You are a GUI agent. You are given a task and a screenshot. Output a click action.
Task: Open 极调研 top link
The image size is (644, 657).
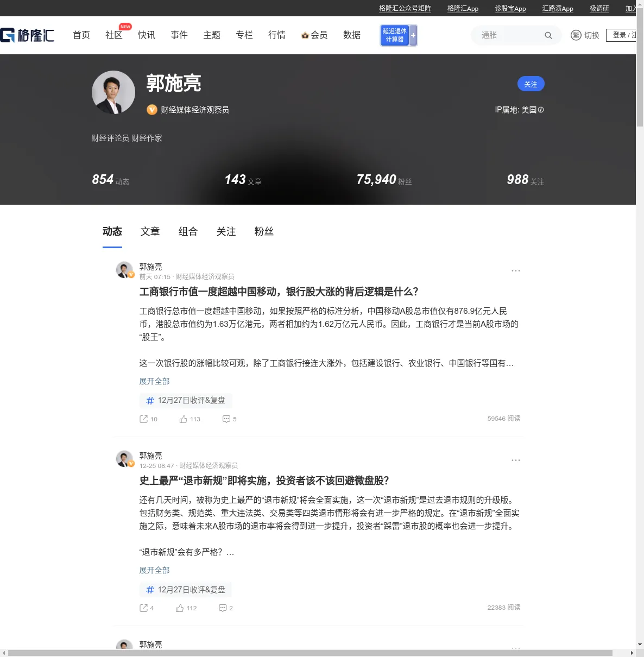599,8
